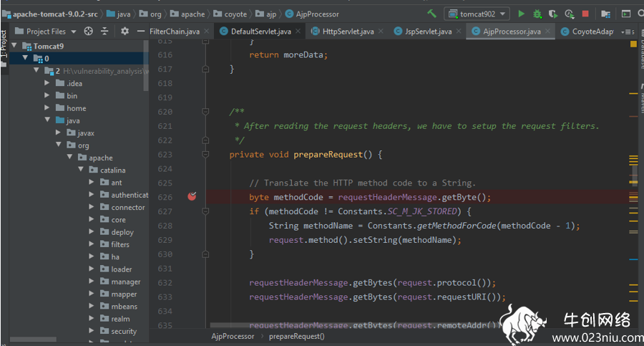Close the JspServlet.java tab

(x=459, y=32)
